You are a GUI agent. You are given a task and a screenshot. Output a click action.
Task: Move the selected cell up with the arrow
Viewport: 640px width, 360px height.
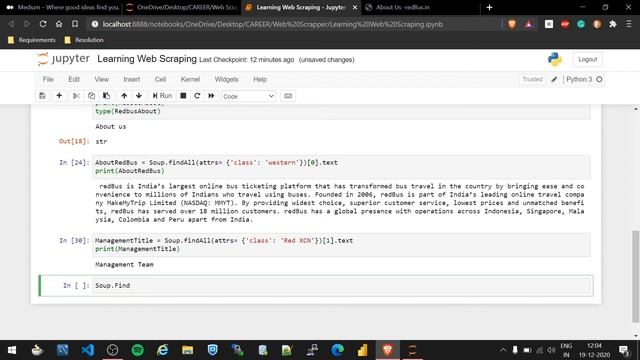pos(124,96)
